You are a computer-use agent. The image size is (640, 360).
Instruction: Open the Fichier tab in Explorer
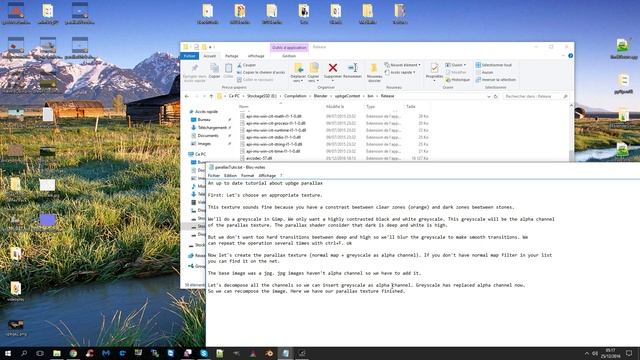click(189, 56)
